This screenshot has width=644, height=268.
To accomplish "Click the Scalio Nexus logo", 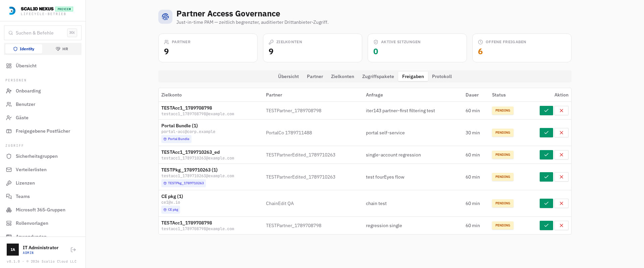I will pos(12,11).
